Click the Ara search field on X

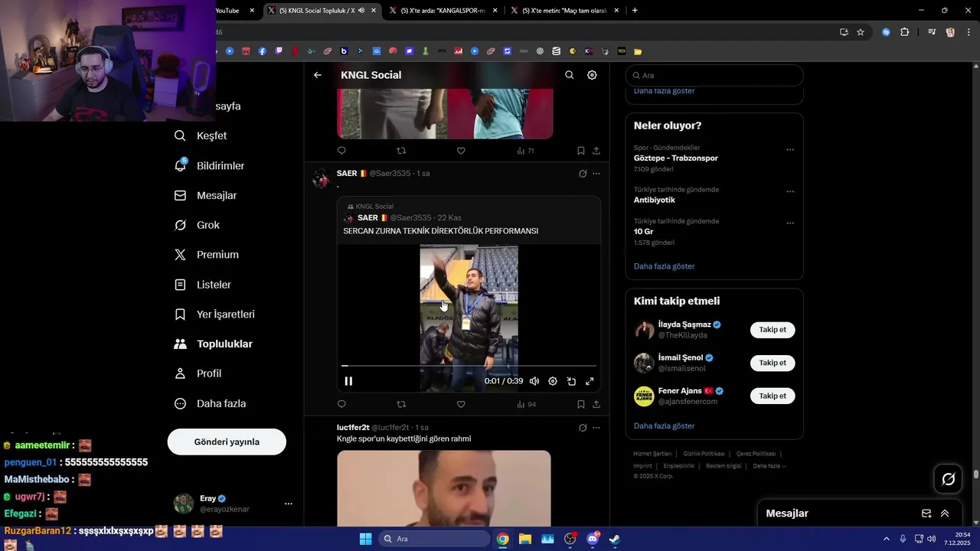[714, 76]
